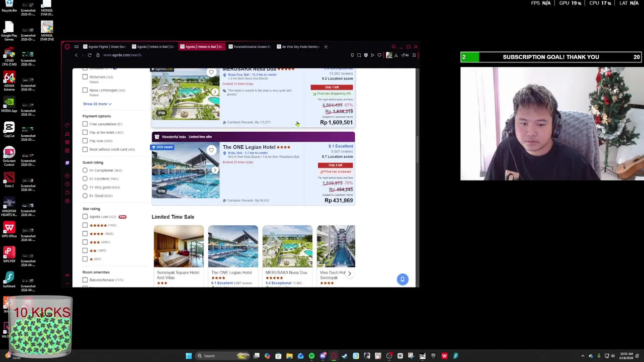The width and height of the screenshot is (644, 362).
Task: Switch to de Vins Sky Hotel Seminyak tab
Action: (x=298, y=47)
